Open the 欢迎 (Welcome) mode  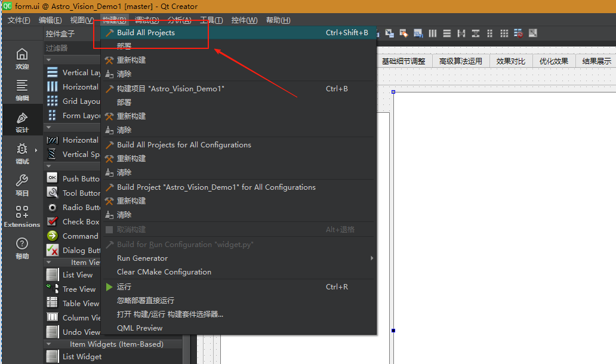pyautogui.click(x=22, y=58)
